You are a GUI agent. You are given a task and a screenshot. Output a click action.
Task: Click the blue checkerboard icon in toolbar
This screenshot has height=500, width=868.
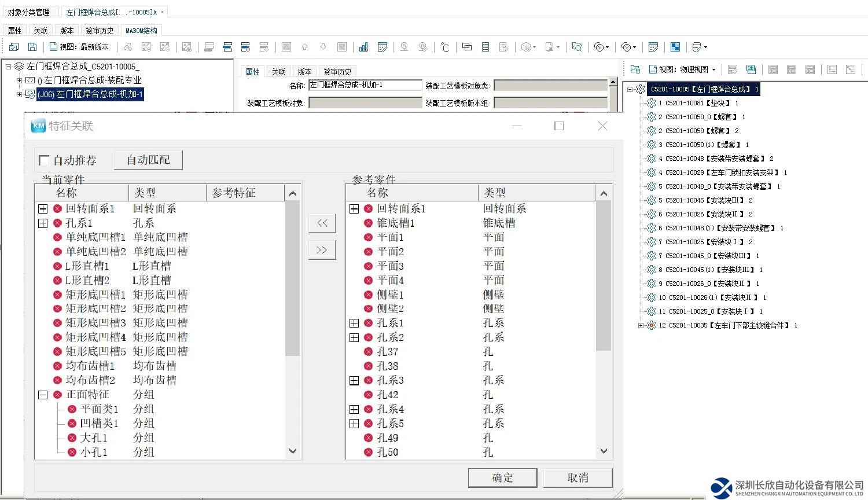675,47
